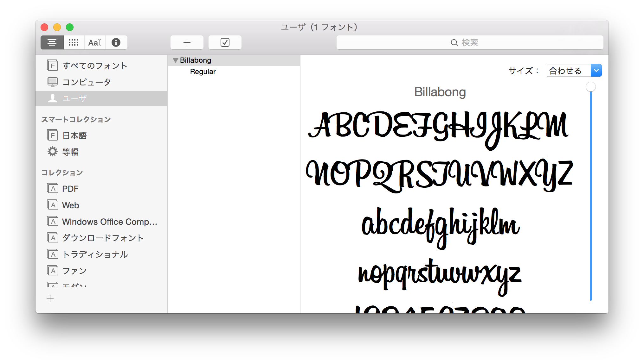This screenshot has width=644, height=364.
Task: Click the search field icon
Action: [x=453, y=42]
